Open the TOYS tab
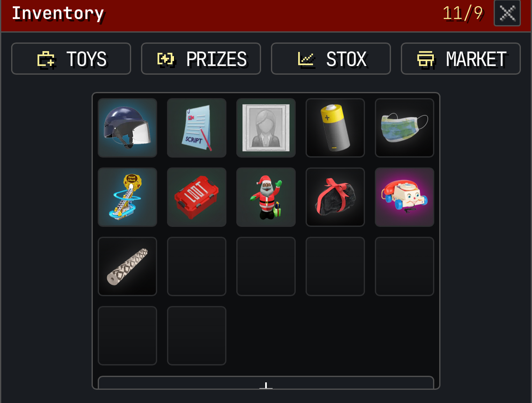Screen dimensions: 532x403 (71, 59)
